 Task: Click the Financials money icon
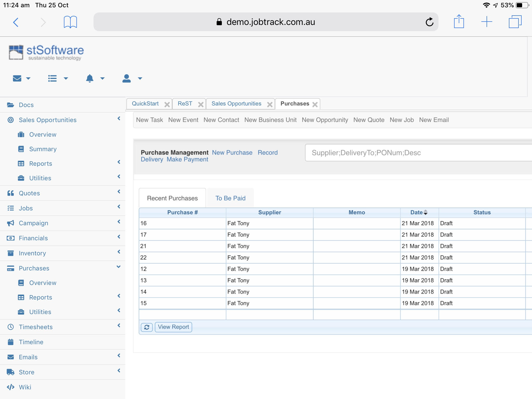coord(10,238)
